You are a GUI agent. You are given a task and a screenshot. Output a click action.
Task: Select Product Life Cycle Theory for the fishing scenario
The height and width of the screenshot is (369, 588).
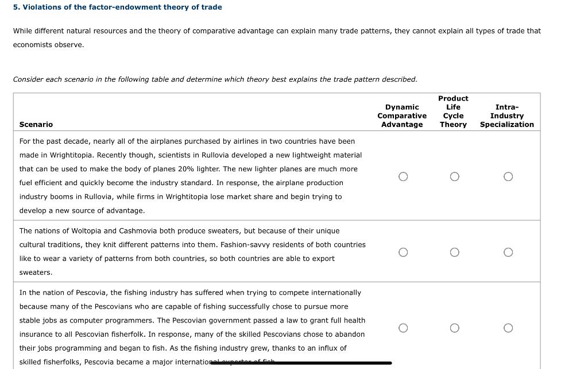tap(454, 328)
